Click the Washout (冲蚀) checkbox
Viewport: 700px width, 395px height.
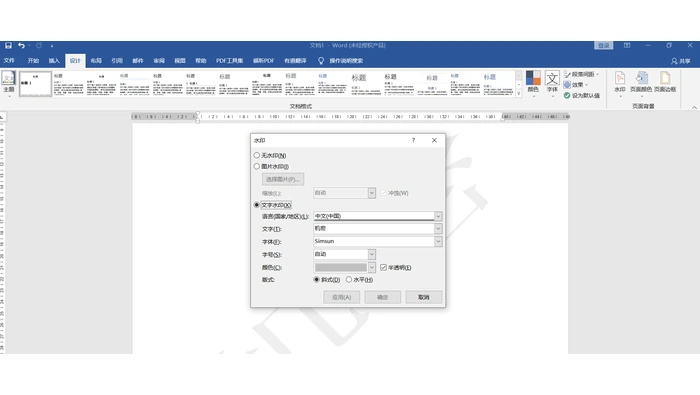pyautogui.click(x=383, y=193)
